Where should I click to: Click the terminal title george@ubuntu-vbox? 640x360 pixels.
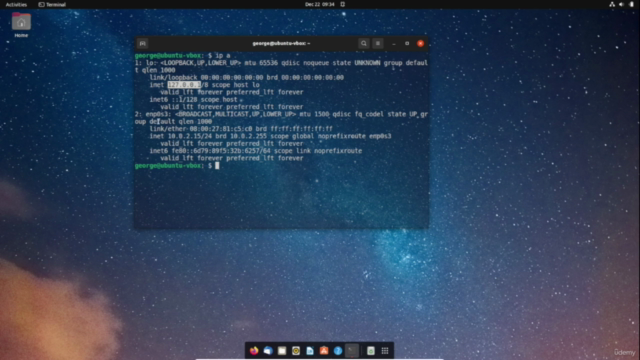(x=281, y=43)
